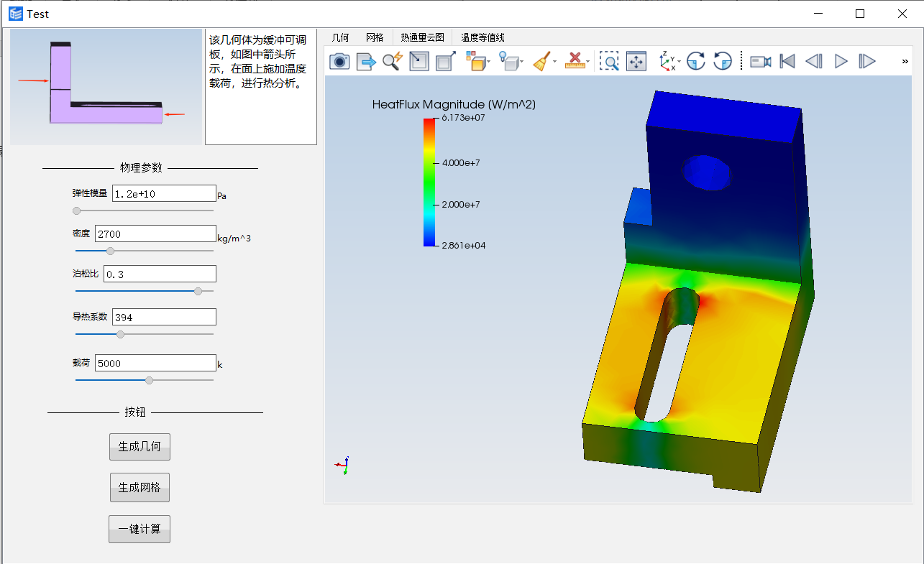Open dropdown arrow beside XYZ axes icon
Screen dimensions: 924x564
point(679,62)
